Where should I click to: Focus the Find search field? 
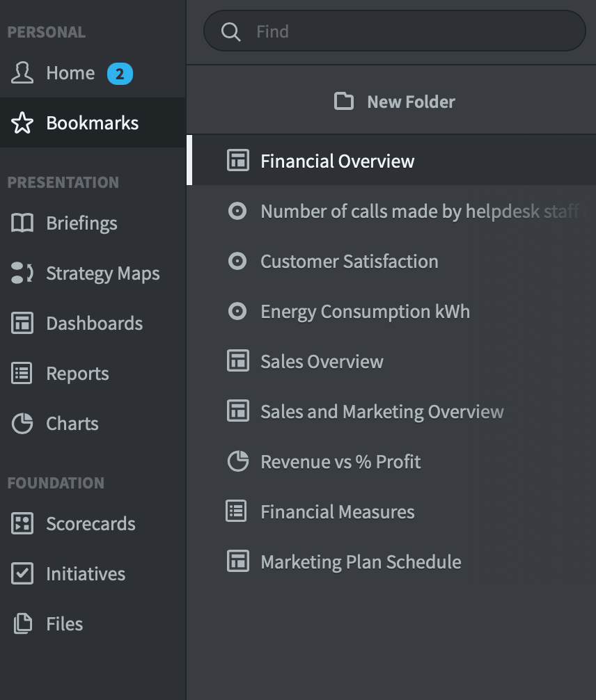[x=395, y=31]
